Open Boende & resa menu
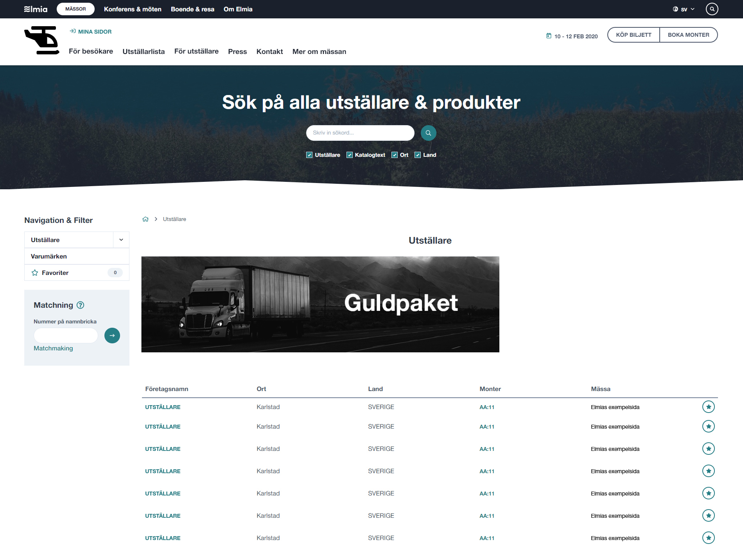This screenshot has height=560, width=743. click(x=192, y=9)
